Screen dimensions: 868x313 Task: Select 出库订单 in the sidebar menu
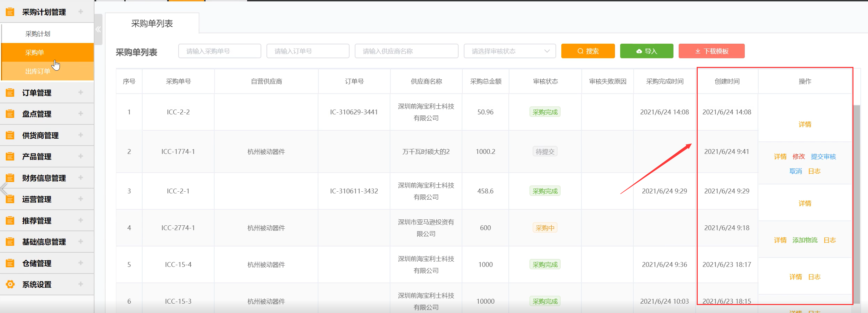pos(37,71)
